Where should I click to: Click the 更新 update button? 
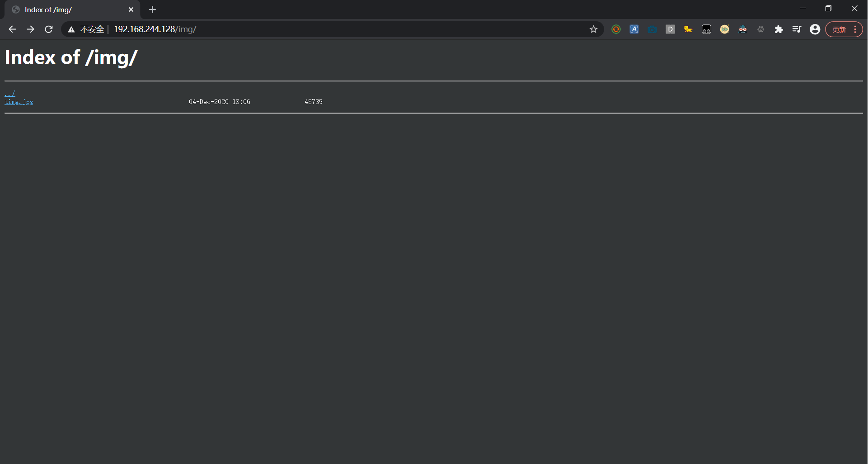(x=839, y=29)
